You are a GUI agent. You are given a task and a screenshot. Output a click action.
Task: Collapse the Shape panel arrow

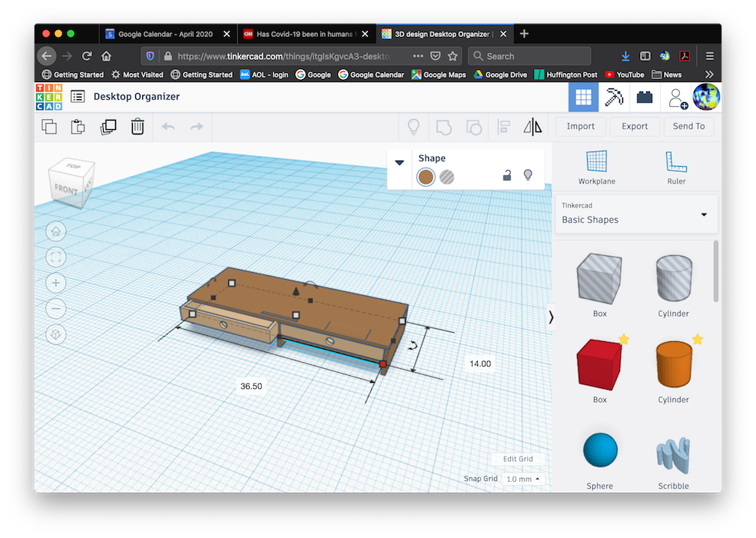click(x=400, y=163)
